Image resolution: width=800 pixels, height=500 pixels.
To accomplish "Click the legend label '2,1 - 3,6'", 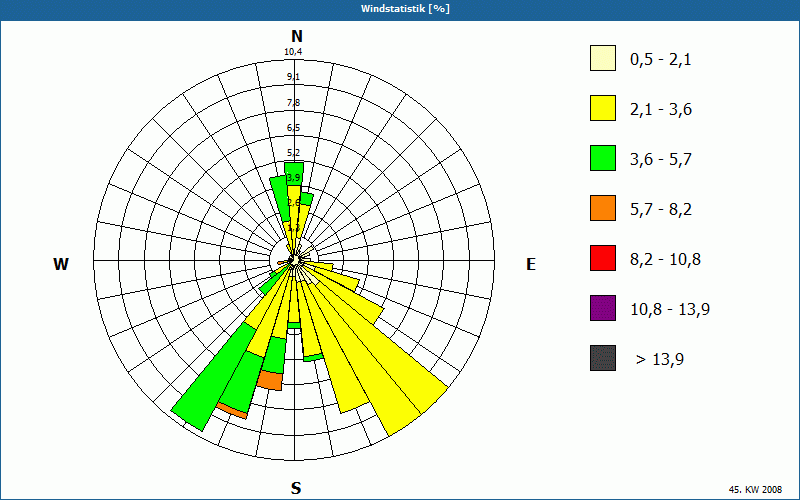I will (661, 110).
